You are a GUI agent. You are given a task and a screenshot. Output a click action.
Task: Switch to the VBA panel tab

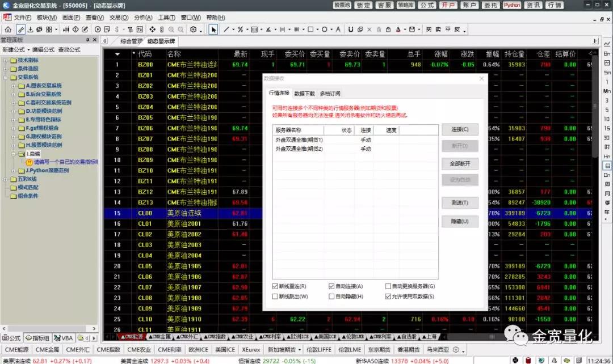64,338
